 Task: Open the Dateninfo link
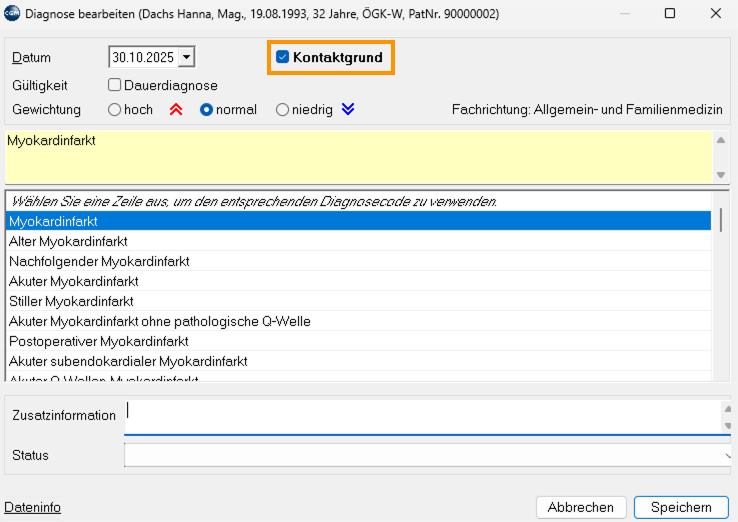click(x=33, y=508)
